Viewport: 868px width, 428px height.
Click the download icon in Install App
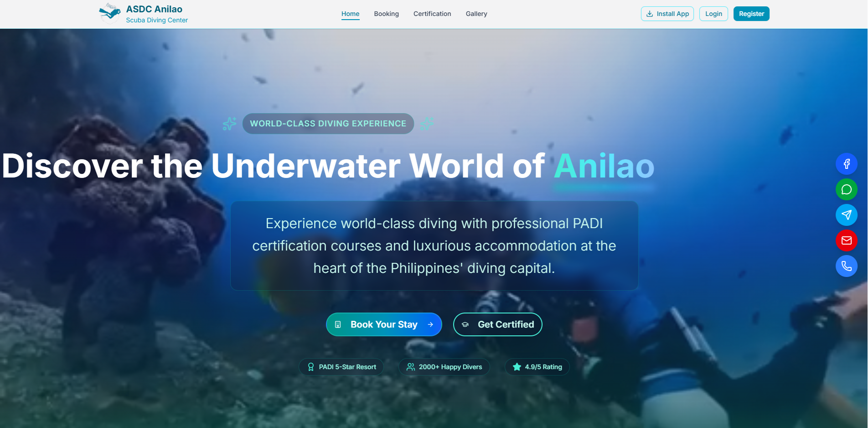point(650,14)
